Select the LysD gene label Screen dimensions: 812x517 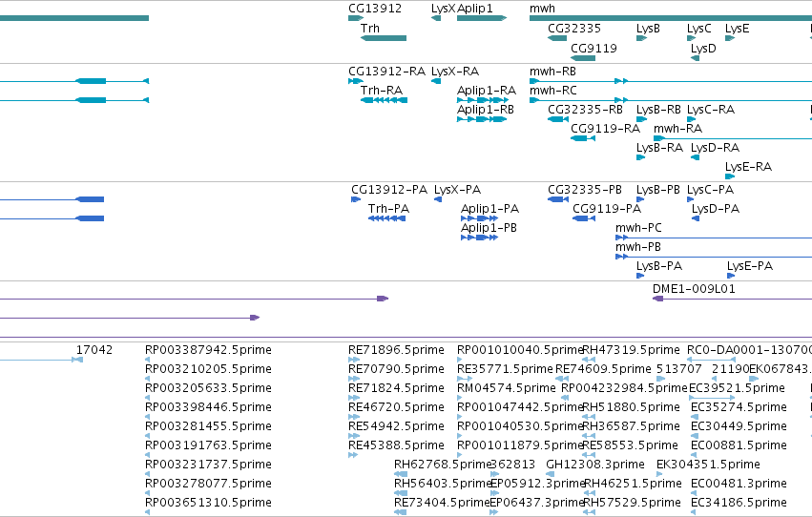click(x=703, y=49)
